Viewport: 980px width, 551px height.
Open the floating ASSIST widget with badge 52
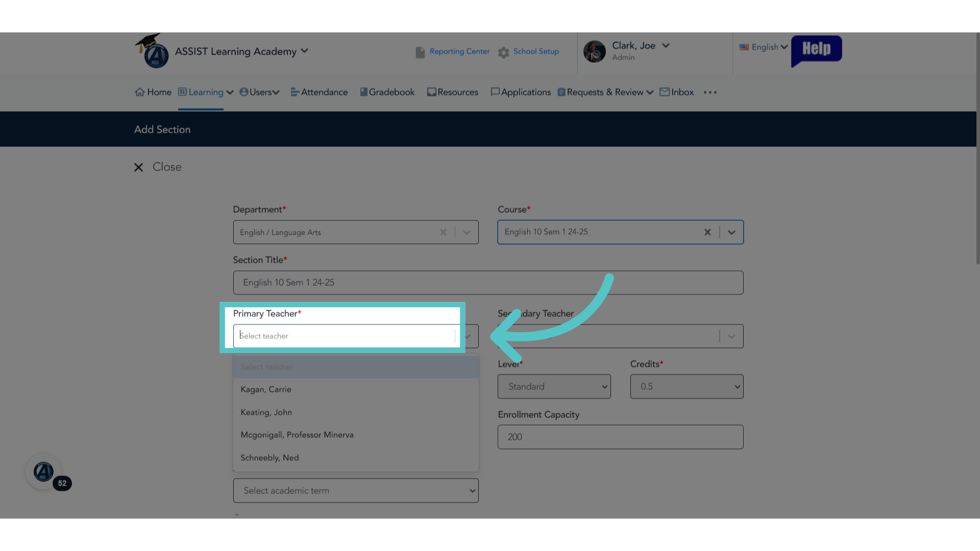click(x=44, y=472)
